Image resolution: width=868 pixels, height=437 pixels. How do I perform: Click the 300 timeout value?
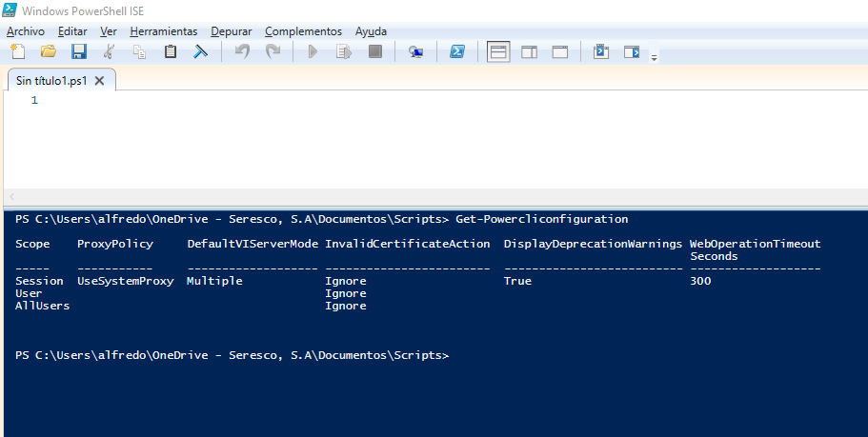700,281
